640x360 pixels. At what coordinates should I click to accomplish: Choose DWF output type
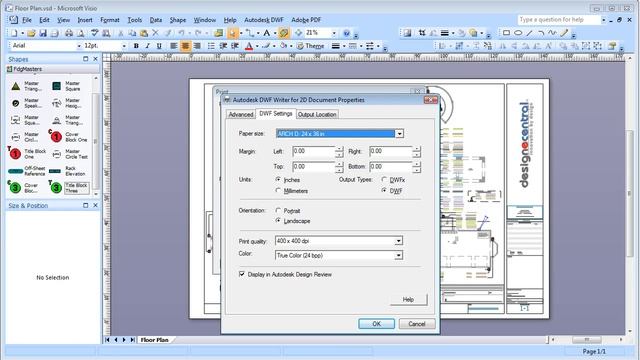[x=384, y=191]
